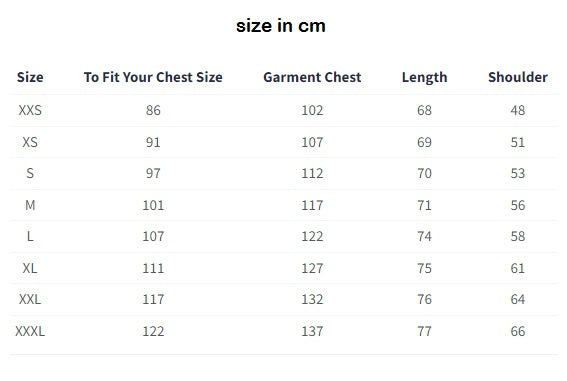Click the XL size label

point(30,268)
